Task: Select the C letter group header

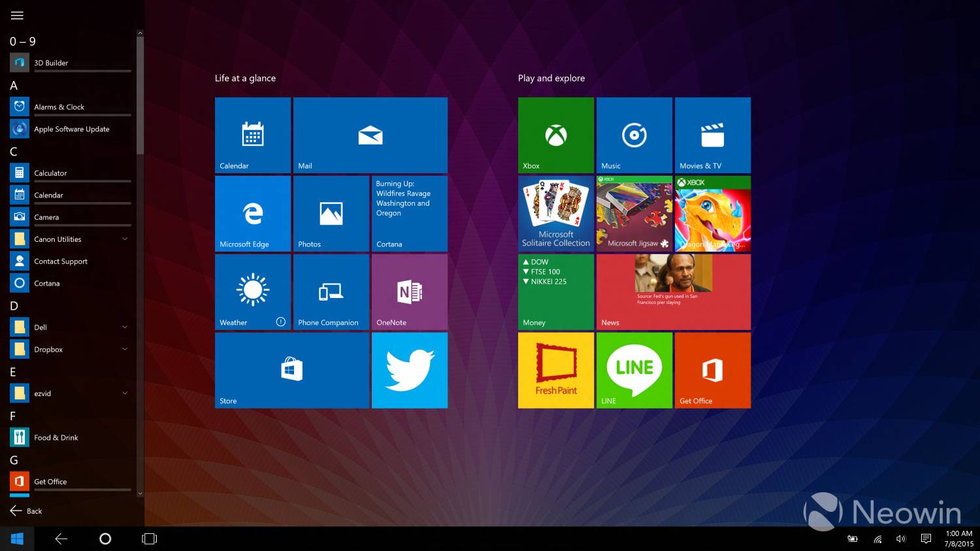Action: (14, 152)
